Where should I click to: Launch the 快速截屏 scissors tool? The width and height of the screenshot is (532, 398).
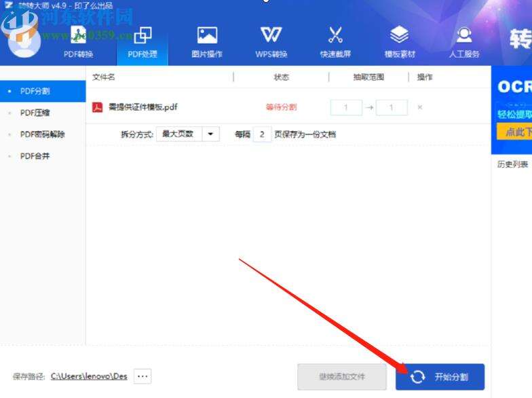pyautogui.click(x=335, y=41)
